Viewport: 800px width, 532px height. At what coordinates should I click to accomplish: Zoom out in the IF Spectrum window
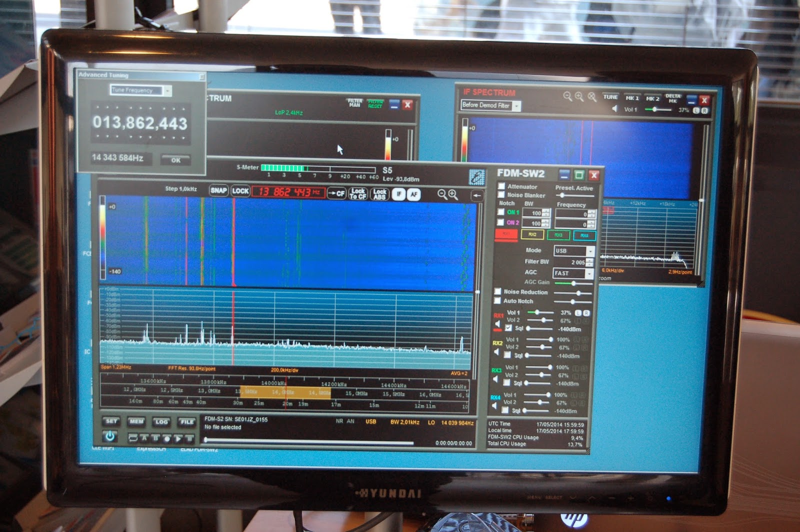(x=567, y=96)
